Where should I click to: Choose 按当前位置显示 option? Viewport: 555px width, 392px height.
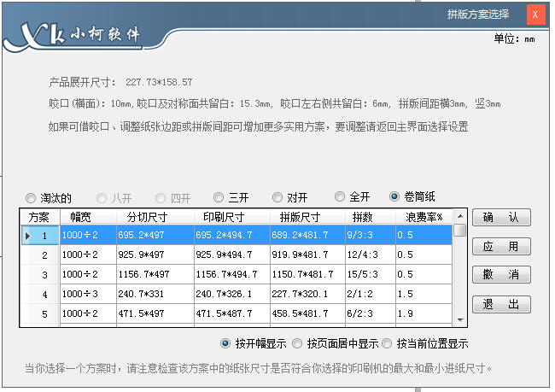tap(388, 344)
